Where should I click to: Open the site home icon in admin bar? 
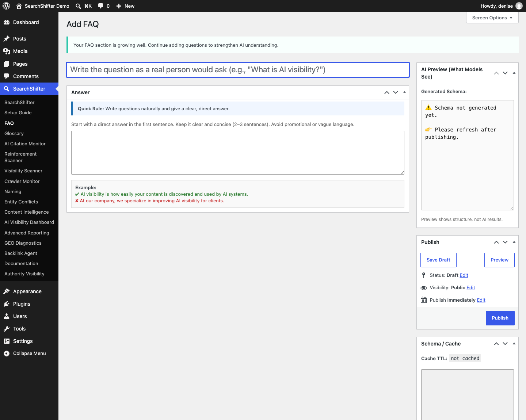click(x=19, y=6)
